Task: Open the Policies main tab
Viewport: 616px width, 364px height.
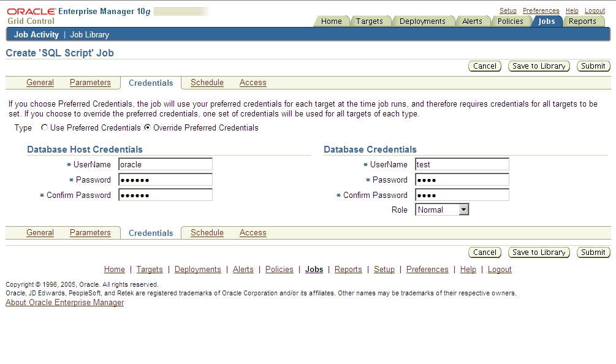Action: coord(510,21)
